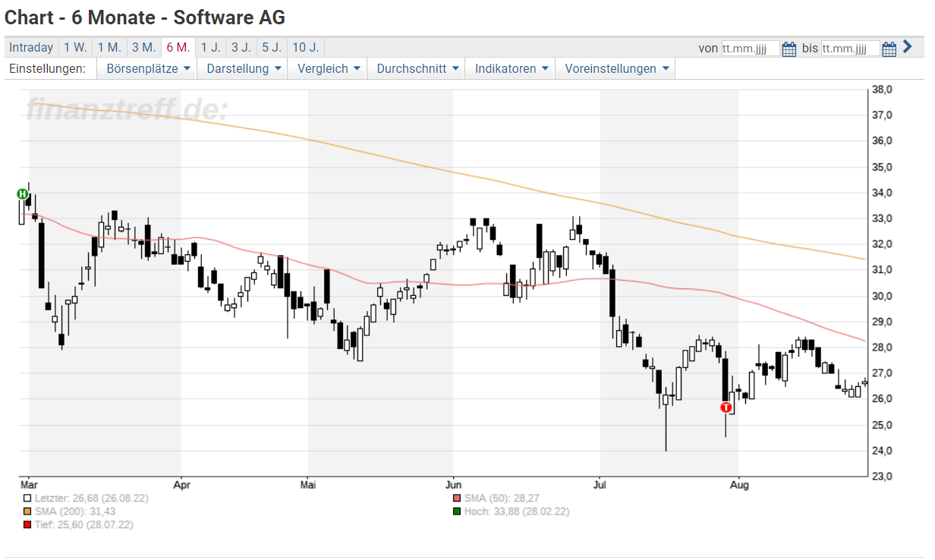Image resolution: width=935 pixels, height=560 pixels.
Task: Click the 'Tief: 25,60 (28.07.22)' legend text
Action: pyautogui.click(x=84, y=524)
